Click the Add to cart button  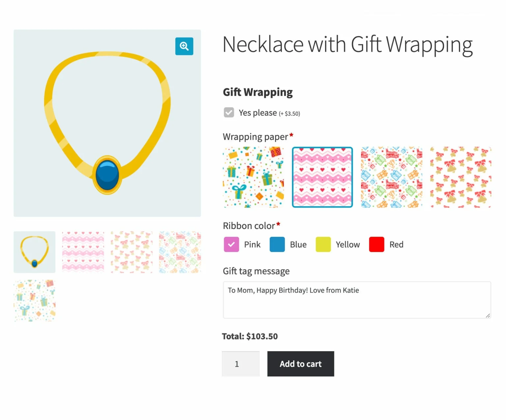coord(300,364)
